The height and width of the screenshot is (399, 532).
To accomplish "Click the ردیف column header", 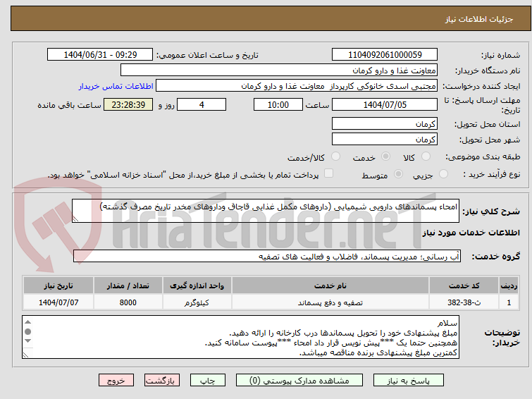I will coord(509,286).
